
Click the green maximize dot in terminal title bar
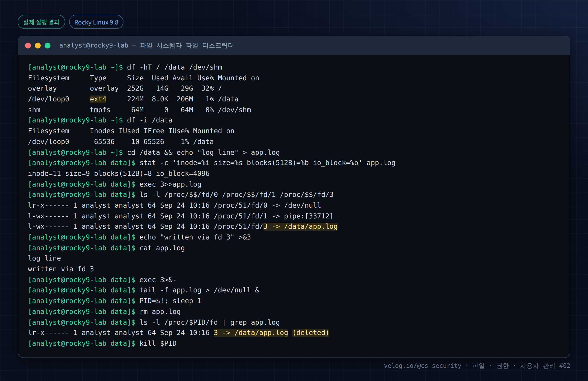pyautogui.click(x=48, y=46)
